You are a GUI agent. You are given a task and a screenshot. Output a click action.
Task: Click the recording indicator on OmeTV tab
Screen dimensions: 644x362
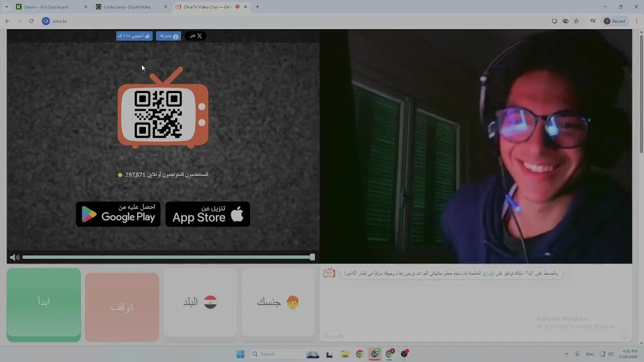coord(237,7)
